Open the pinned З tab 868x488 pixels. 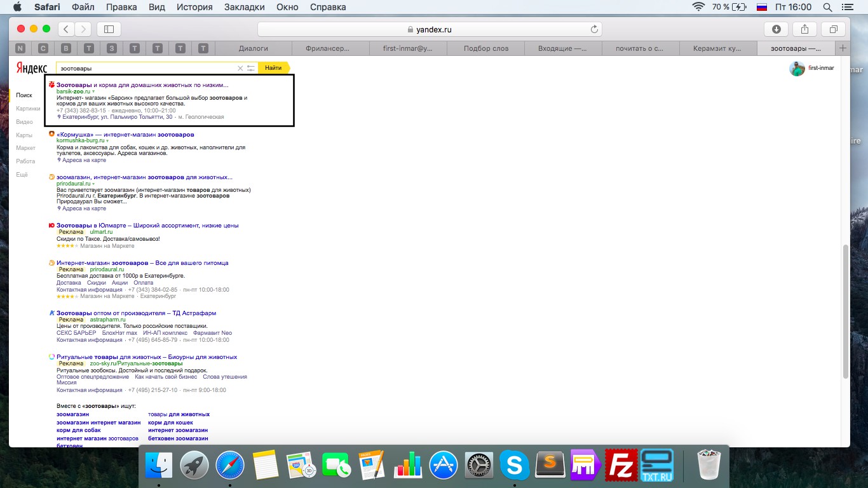[x=112, y=48]
